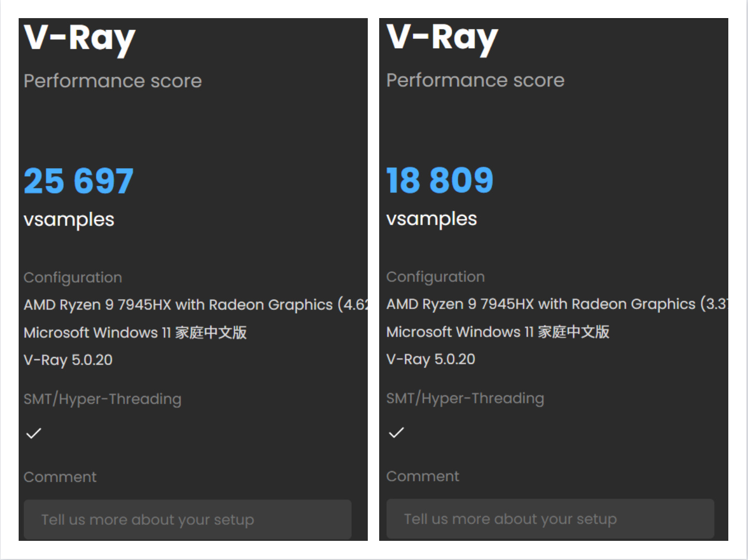The image size is (748, 560).
Task: Select the 18 809 score value
Action: [440, 180]
